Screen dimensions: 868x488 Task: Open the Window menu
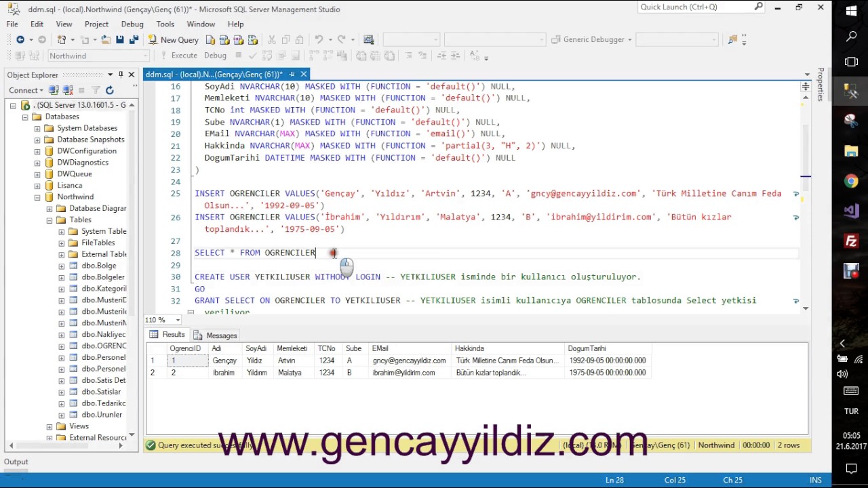point(201,24)
